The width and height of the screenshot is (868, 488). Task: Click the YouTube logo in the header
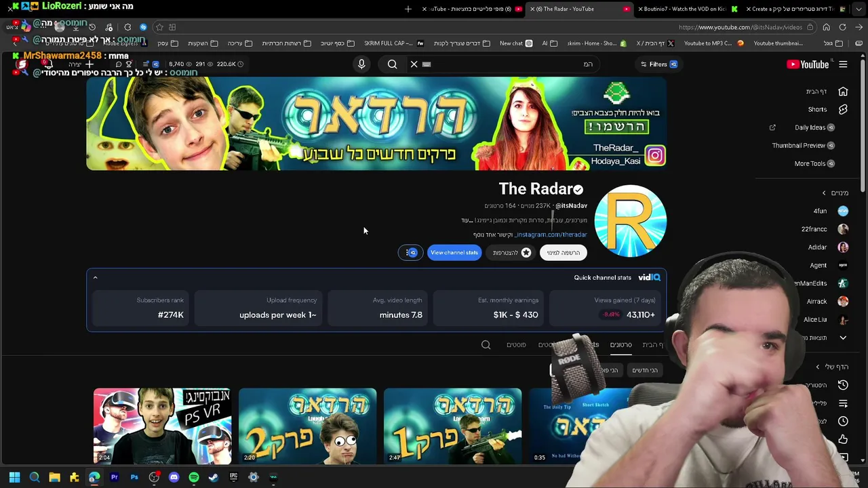click(808, 64)
